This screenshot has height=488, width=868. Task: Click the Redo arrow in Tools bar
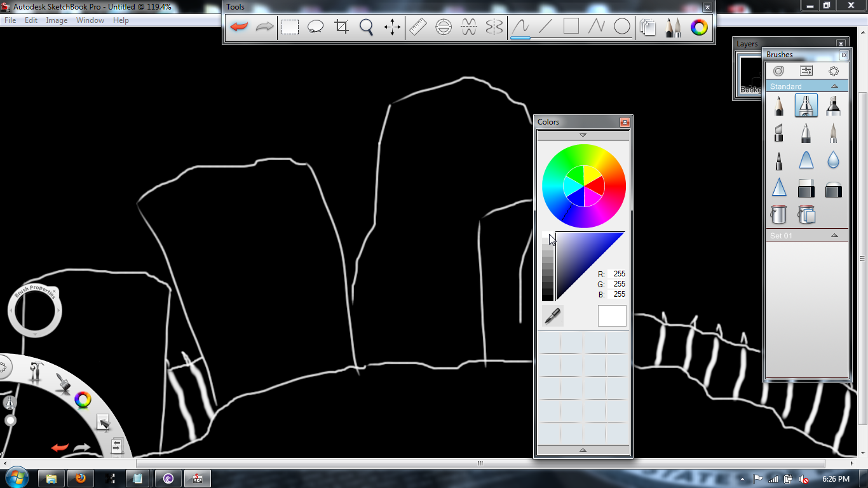coord(264,27)
